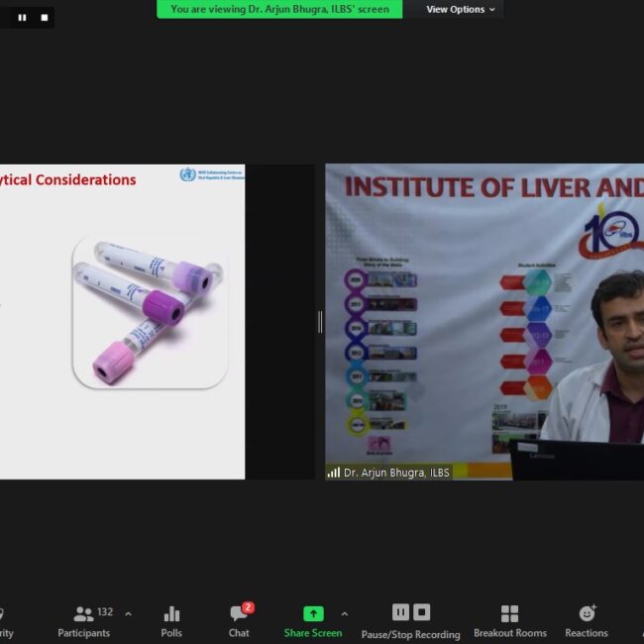
Task: Click the green screen-viewing notification banner
Action: [279, 9]
